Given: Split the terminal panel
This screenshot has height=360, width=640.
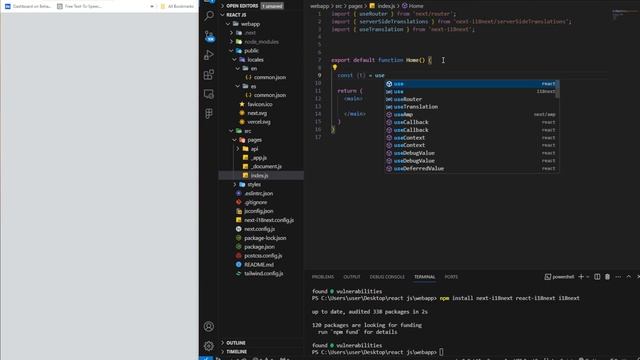Looking at the screenshot, I should (597, 277).
